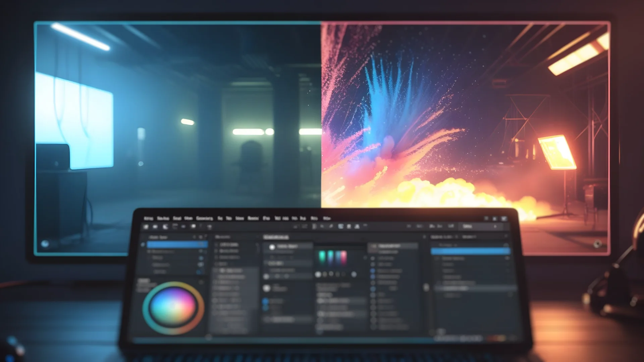Expand the item beneath the right panel's blue row
This screenshot has height=362, width=644.
coord(437,258)
